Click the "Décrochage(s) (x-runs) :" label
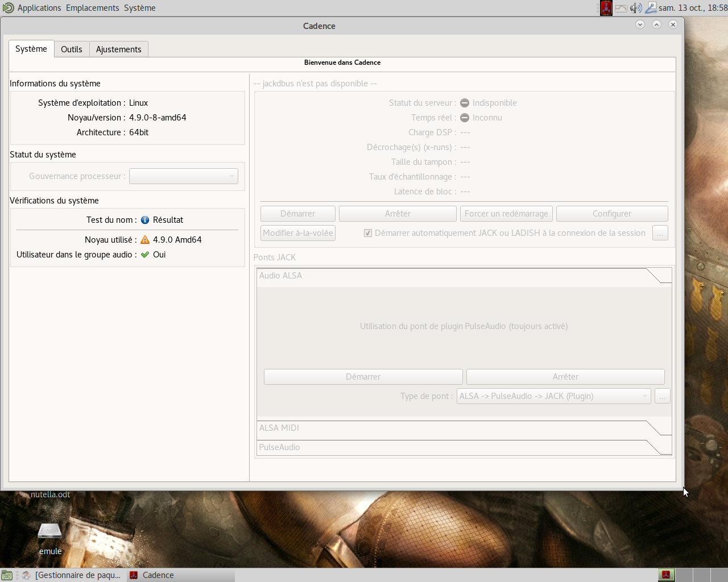Viewport: 728px width, 582px height. tap(412, 147)
